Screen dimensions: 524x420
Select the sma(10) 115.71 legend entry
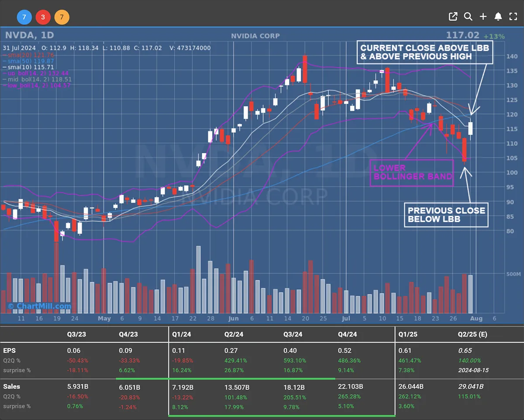[28, 67]
